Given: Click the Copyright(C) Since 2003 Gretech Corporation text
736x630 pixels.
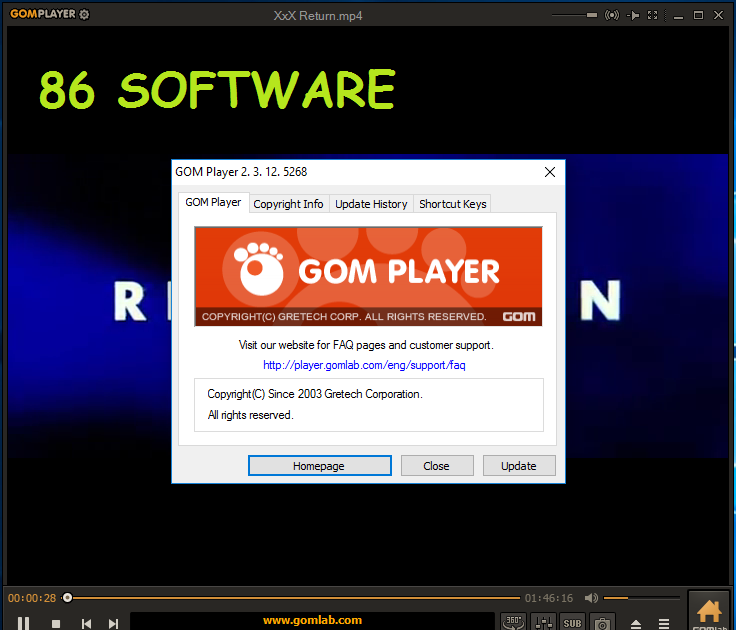Looking at the screenshot, I should [x=315, y=394].
